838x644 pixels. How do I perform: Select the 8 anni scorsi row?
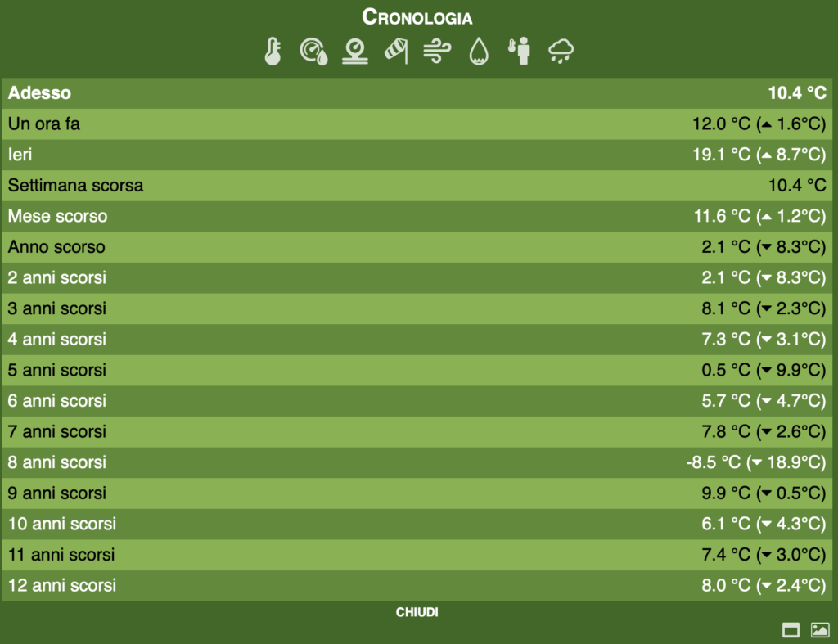417,462
